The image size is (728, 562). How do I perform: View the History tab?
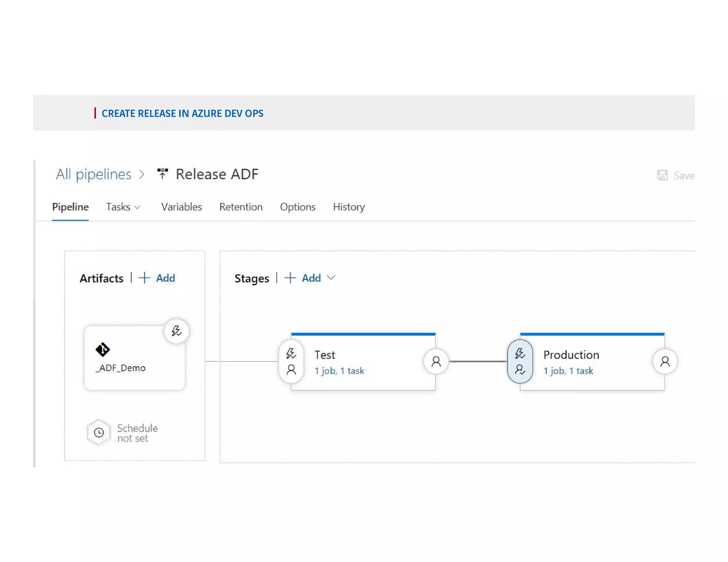(349, 207)
